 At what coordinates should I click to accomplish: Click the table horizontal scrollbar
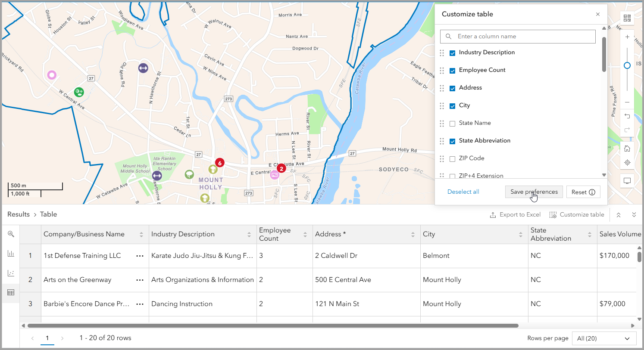pyautogui.click(x=272, y=326)
